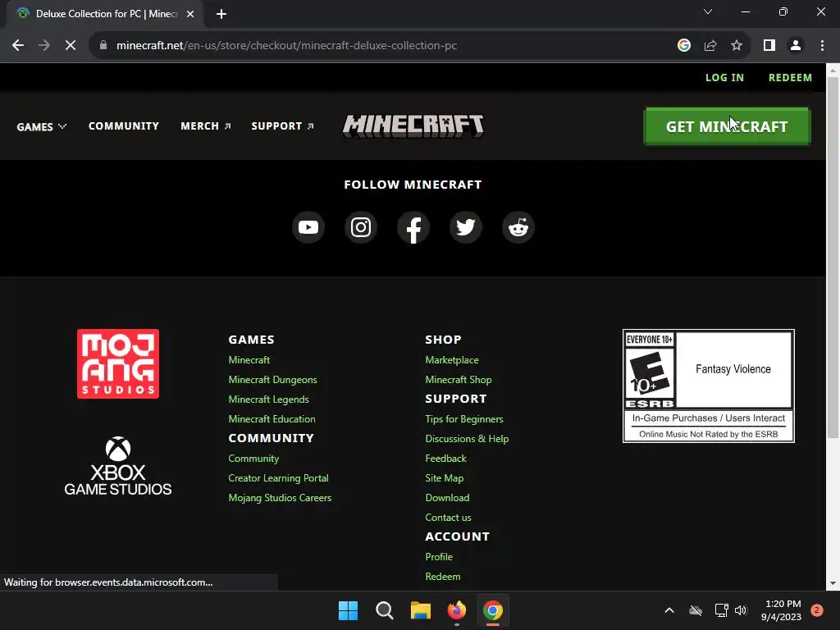Click Log In link
Image resolution: width=840 pixels, height=630 pixels.
click(x=724, y=78)
